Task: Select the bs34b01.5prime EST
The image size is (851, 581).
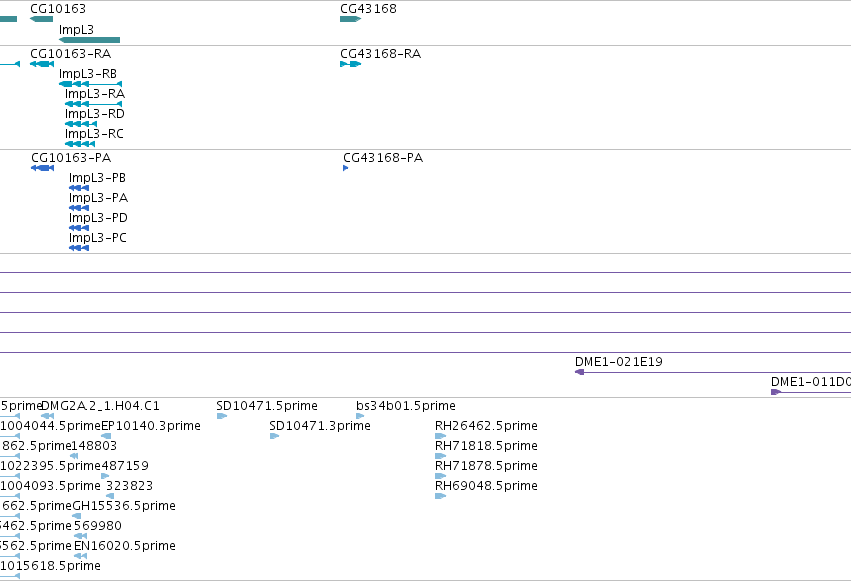Action: 360,416
